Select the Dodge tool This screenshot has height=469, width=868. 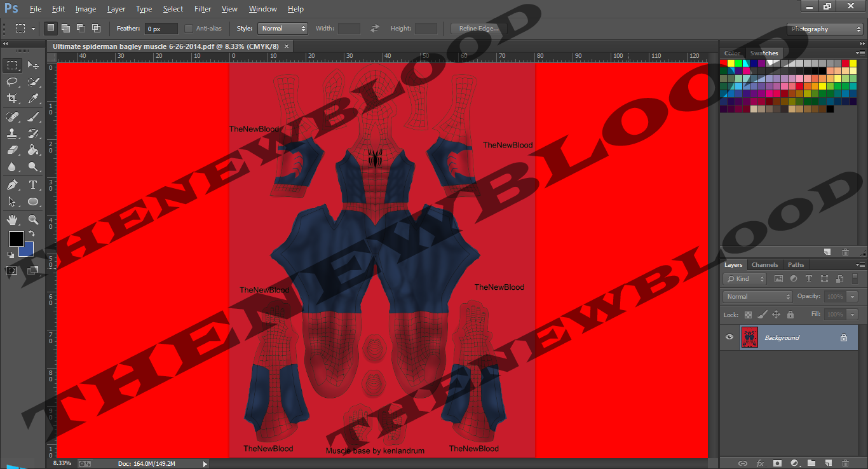tap(33, 167)
